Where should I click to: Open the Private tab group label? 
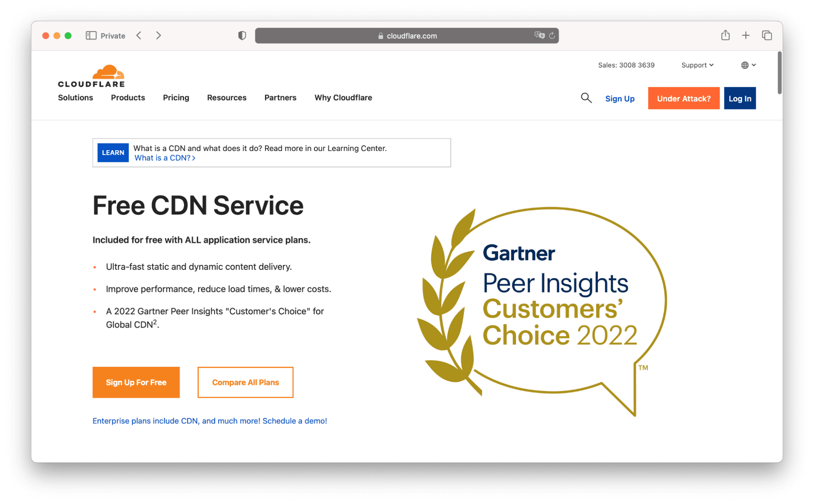tap(113, 36)
